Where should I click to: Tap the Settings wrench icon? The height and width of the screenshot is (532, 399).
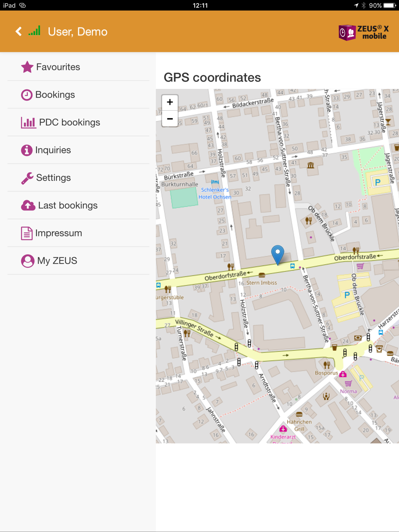point(27,178)
